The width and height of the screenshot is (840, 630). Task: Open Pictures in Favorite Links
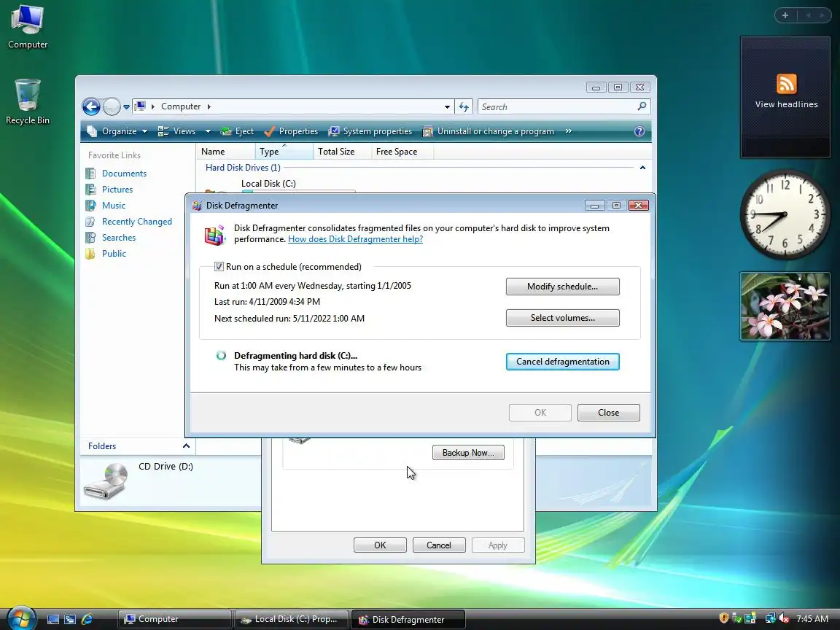[x=109, y=190]
